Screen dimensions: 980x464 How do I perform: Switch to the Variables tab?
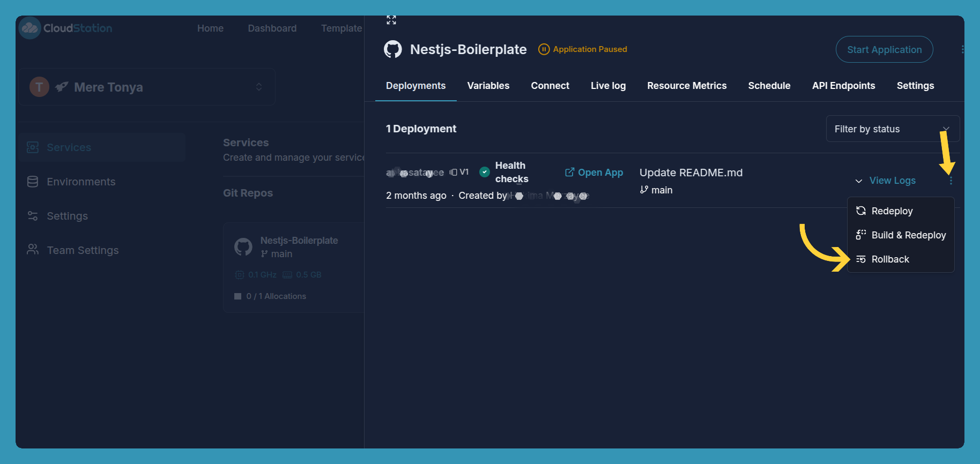[488, 86]
